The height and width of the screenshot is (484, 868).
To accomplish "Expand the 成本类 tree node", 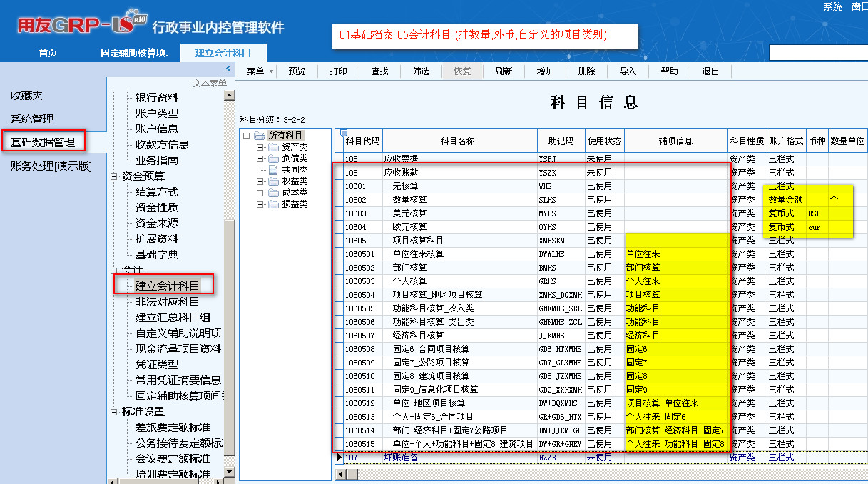I will (x=260, y=193).
